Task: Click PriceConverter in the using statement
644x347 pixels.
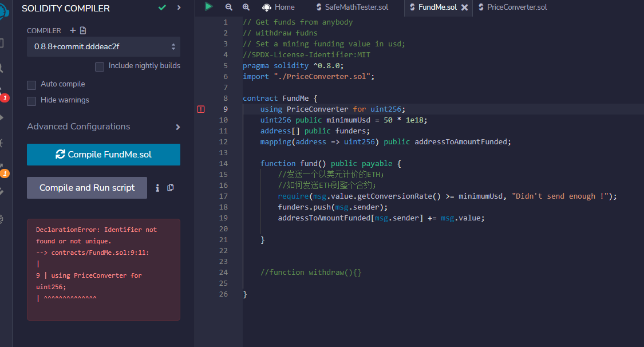Action: 317,109
